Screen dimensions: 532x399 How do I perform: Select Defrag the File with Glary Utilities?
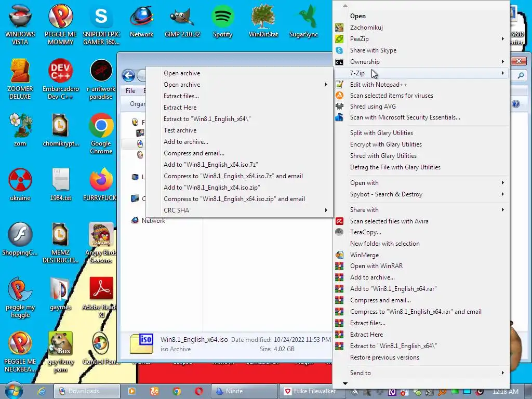pyautogui.click(x=395, y=167)
